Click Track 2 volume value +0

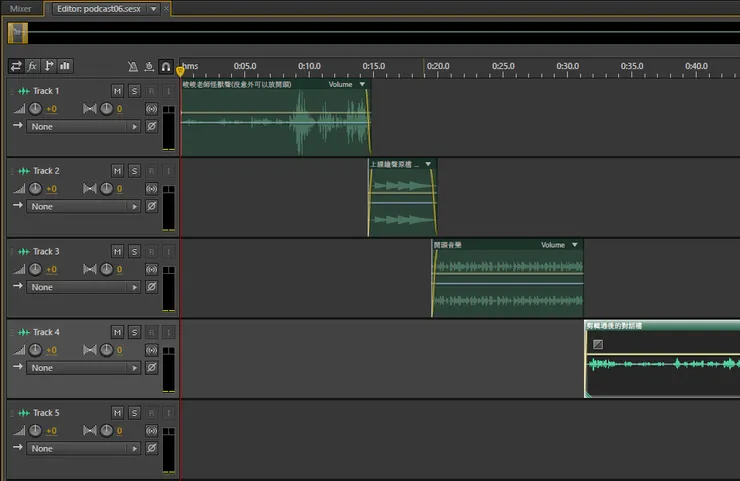click(x=51, y=189)
